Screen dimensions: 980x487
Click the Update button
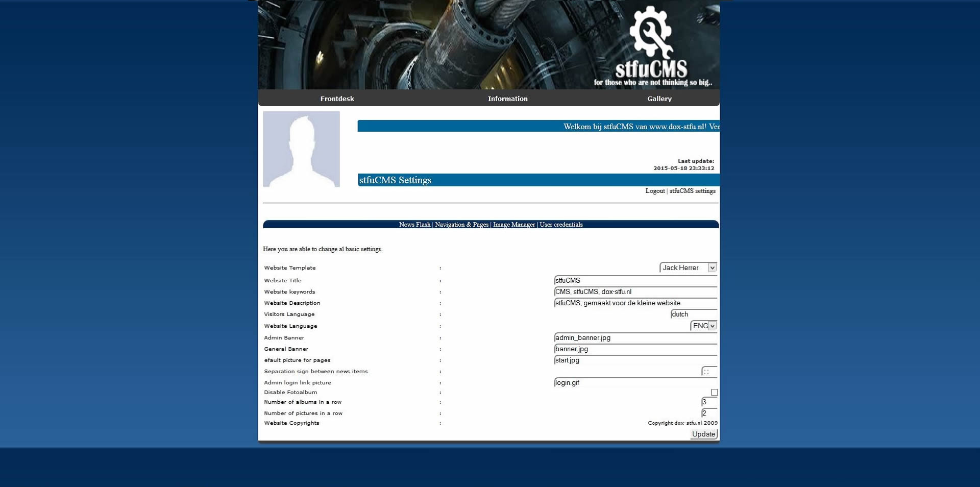tap(703, 434)
